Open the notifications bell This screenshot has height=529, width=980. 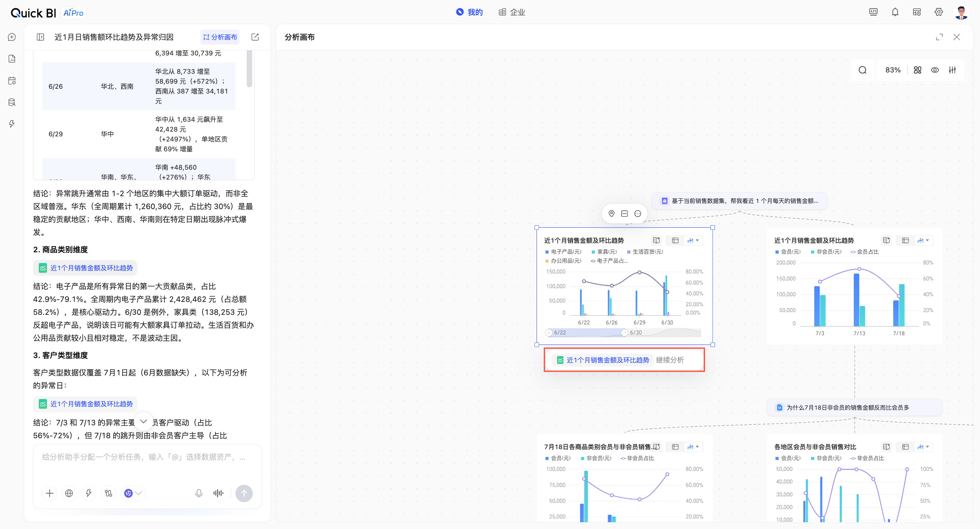point(895,12)
